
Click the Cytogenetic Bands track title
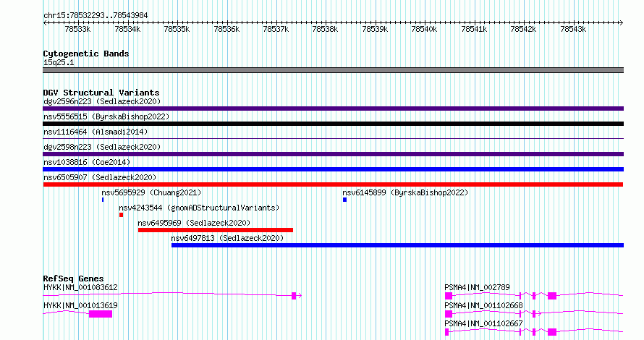coord(86,54)
